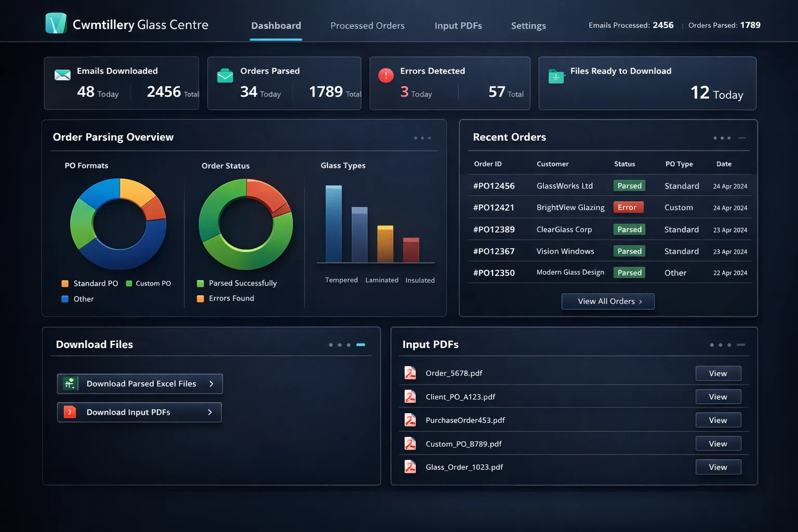Click Download Parsed Excel Files button
Image resolution: width=798 pixels, height=532 pixels.
point(139,383)
